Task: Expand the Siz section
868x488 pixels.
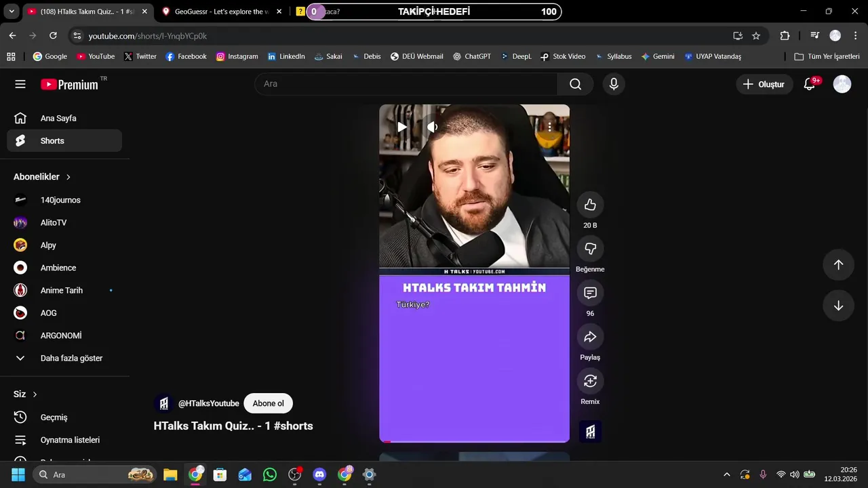Action: 26,394
